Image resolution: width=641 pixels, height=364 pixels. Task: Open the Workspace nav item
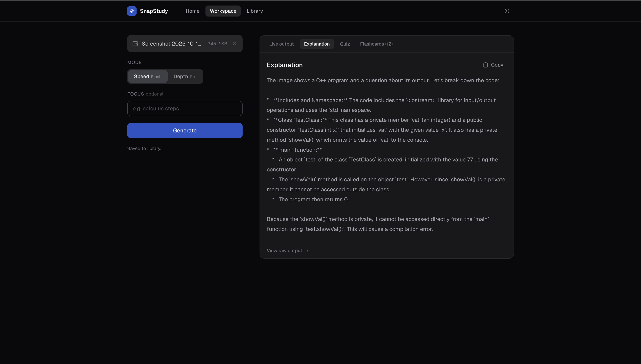click(x=223, y=11)
